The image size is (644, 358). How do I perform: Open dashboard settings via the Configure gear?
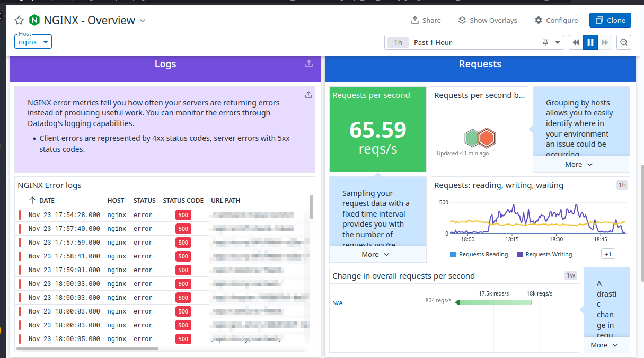tap(555, 20)
